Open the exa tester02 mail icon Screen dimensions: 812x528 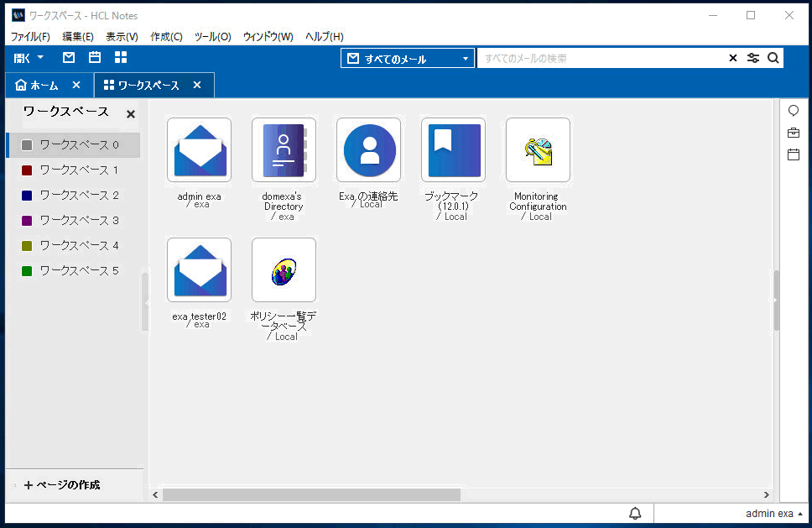coord(199,270)
